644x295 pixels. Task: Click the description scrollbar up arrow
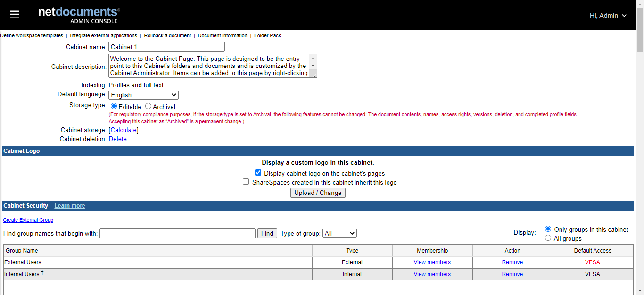pyautogui.click(x=313, y=58)
